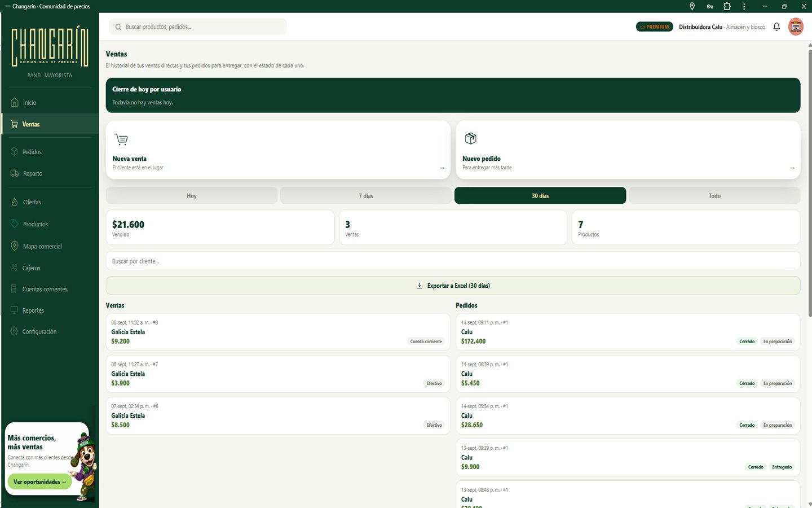Screen dimensions: 812x508
Task: Click the Nueva venta shopping cart icon
Action: click(121, 139)
